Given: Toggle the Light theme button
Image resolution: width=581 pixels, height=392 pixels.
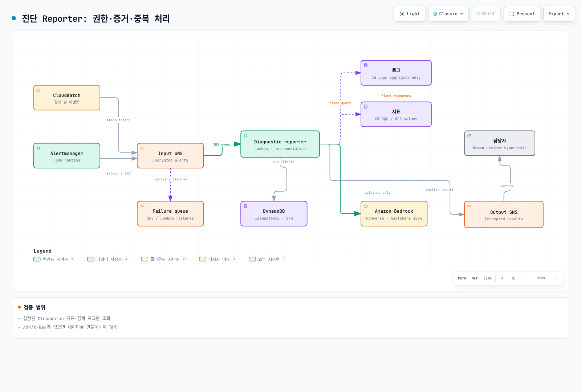Looking at the screenshot, I should [x=409, y=14].
